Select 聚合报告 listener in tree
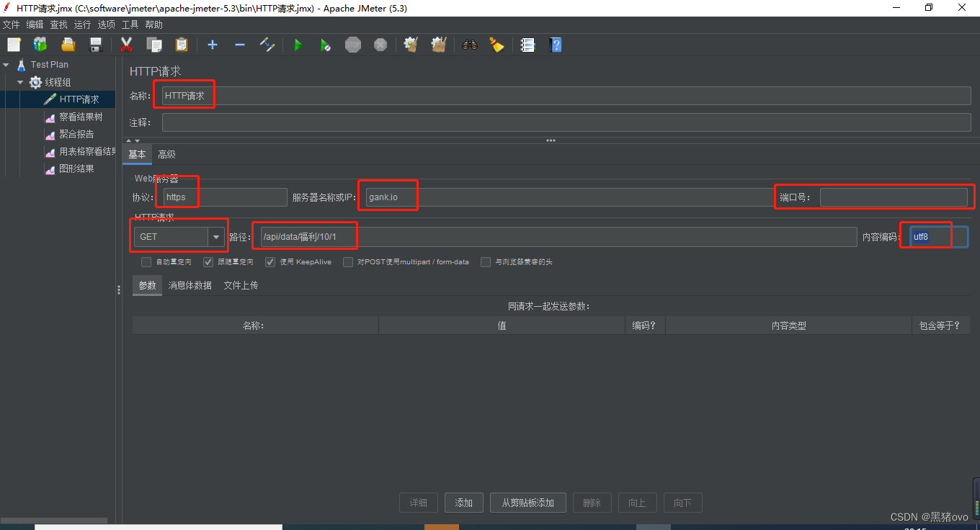 [x=70, y=134]
